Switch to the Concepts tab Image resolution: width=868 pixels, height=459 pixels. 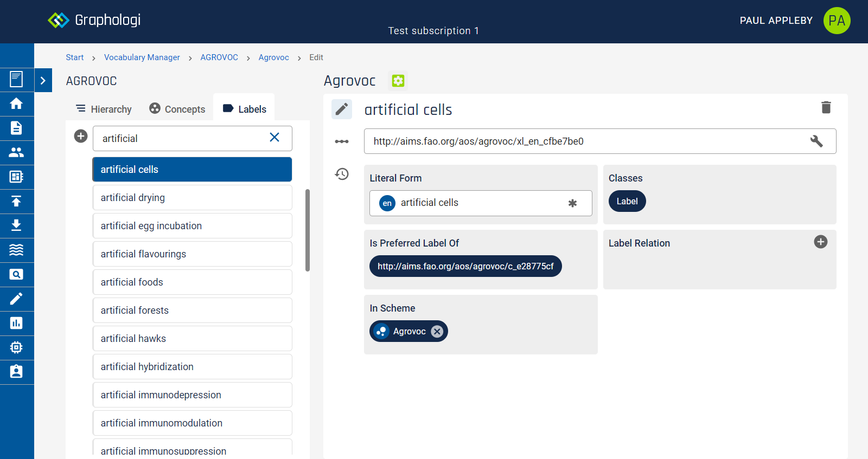[x=177, y=109]
